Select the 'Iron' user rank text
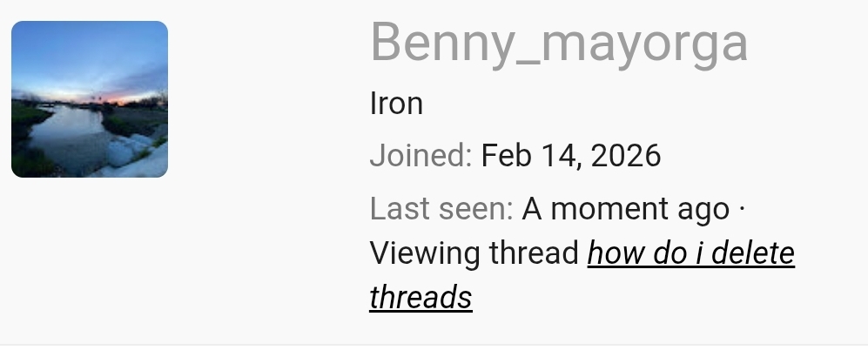This screenshot has height=357, width=868. coord(396,104)
